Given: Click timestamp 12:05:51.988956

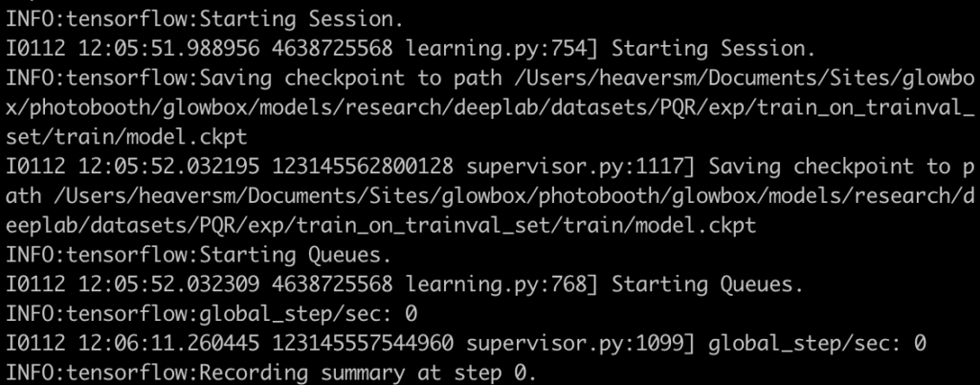Looking at the screenshot, I should (x=168, y=49).
